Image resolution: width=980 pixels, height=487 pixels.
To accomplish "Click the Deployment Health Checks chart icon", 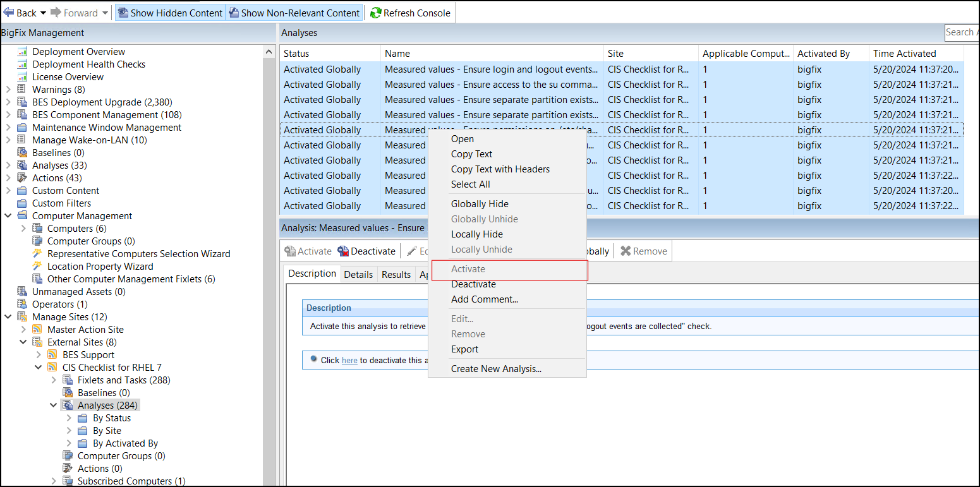I will pos(22,64).
